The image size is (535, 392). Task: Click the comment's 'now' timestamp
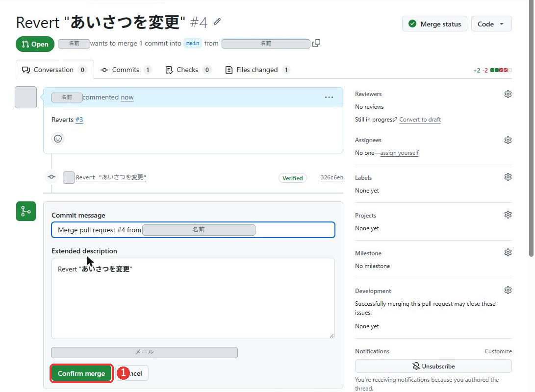127,98
